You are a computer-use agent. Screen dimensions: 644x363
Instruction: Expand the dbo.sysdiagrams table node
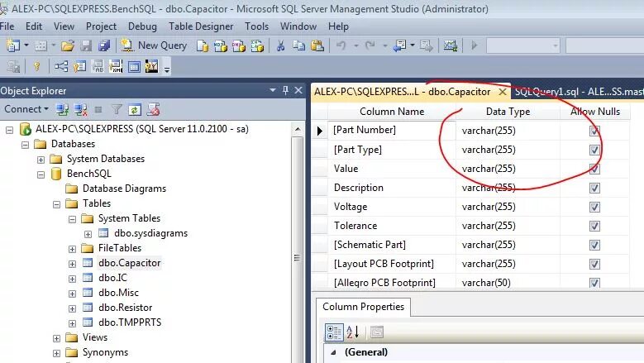pos(88,234)
